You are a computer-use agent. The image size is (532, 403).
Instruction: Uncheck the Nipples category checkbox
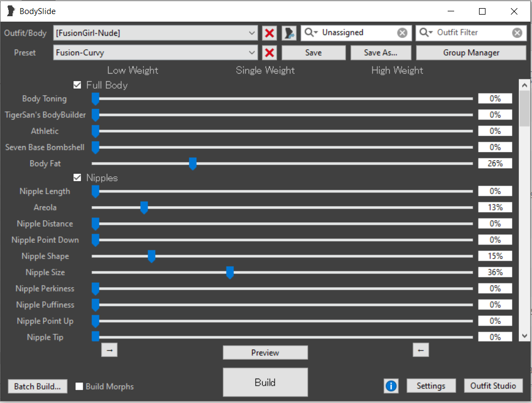(x=77, y=177)
